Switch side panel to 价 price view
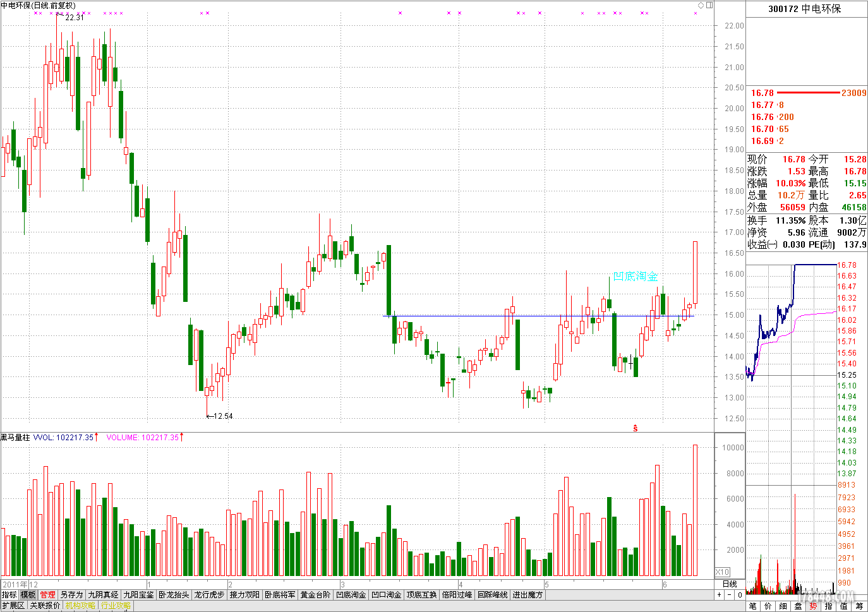Viewport: 868px width, 612px height. point(768,606)
